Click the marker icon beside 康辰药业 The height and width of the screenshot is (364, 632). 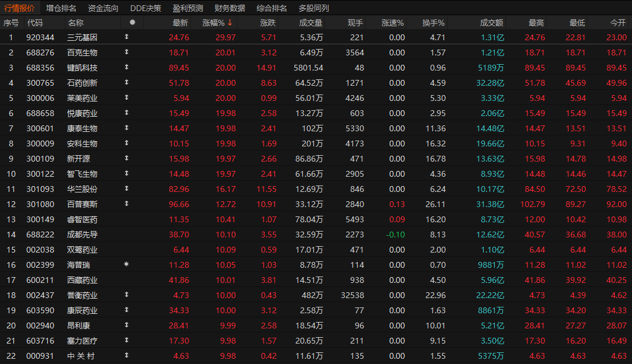tap(127, 310)
